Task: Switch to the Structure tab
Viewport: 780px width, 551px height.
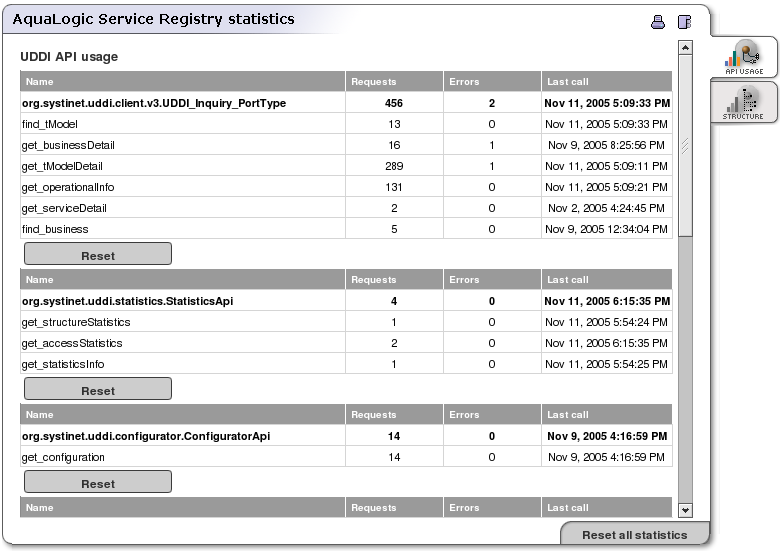Action: tap(743, 102)
